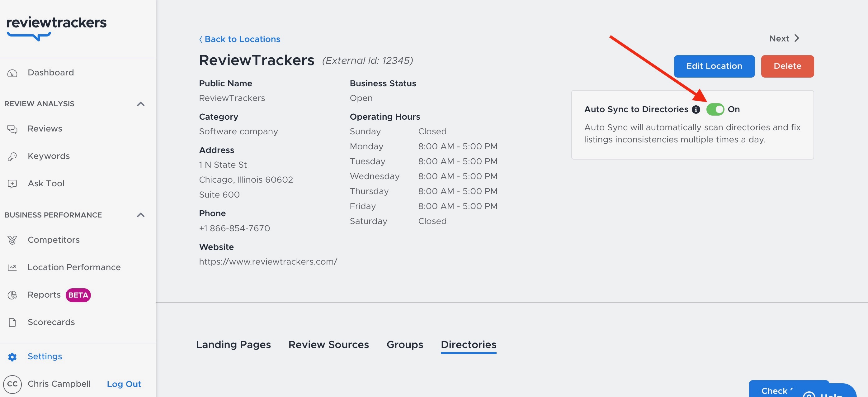Image resolution: width=868 pixels, height=397 pixels.
Task: Click the Settings gear icon
Action: coord(12,357)
